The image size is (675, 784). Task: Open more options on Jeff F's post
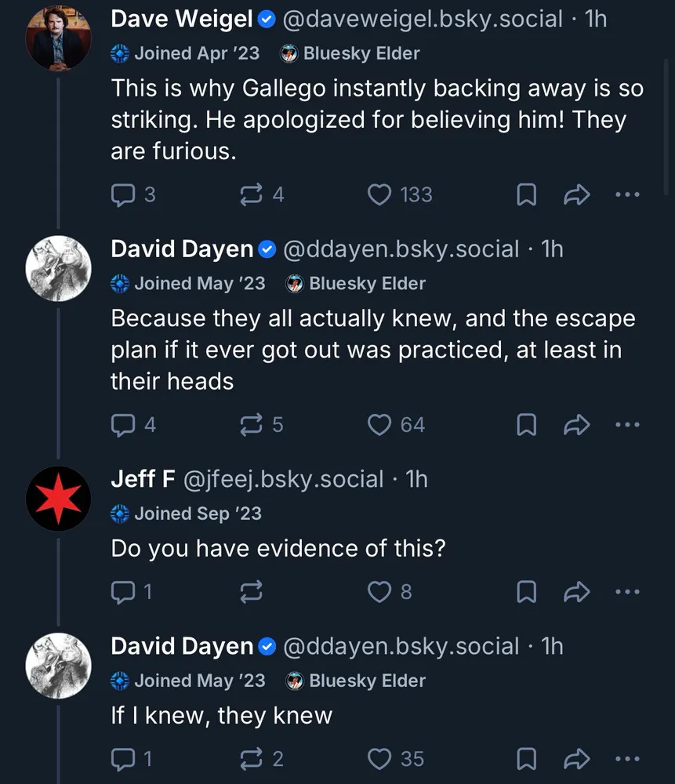(x=627, y=592)
